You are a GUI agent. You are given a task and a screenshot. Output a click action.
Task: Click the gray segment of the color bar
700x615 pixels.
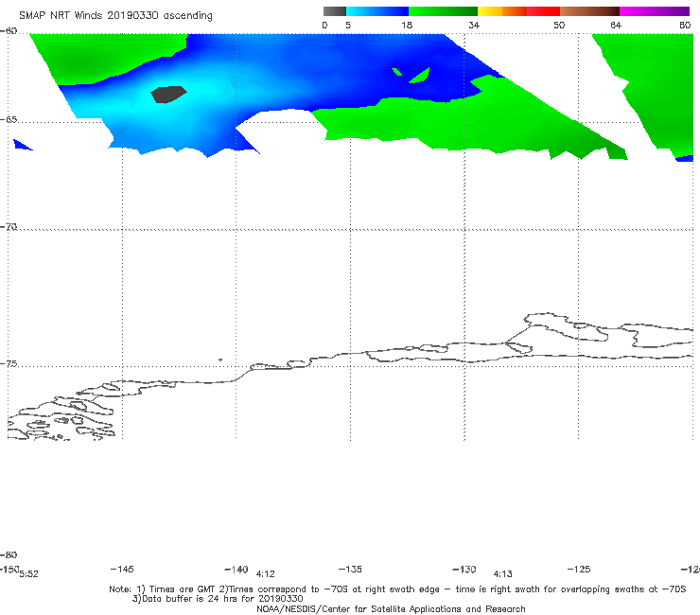[335, 11]
